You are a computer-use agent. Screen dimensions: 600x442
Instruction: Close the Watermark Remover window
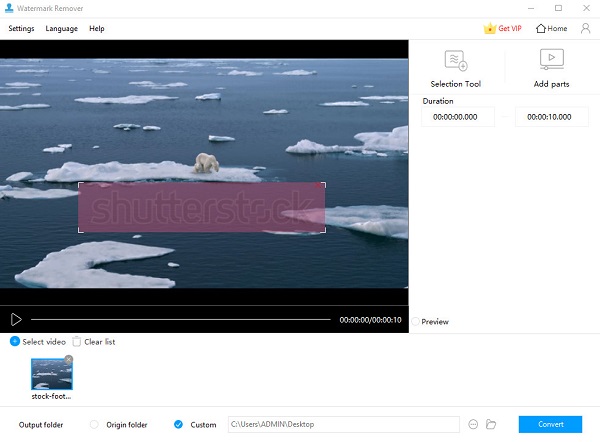click(x=586, y=8)
